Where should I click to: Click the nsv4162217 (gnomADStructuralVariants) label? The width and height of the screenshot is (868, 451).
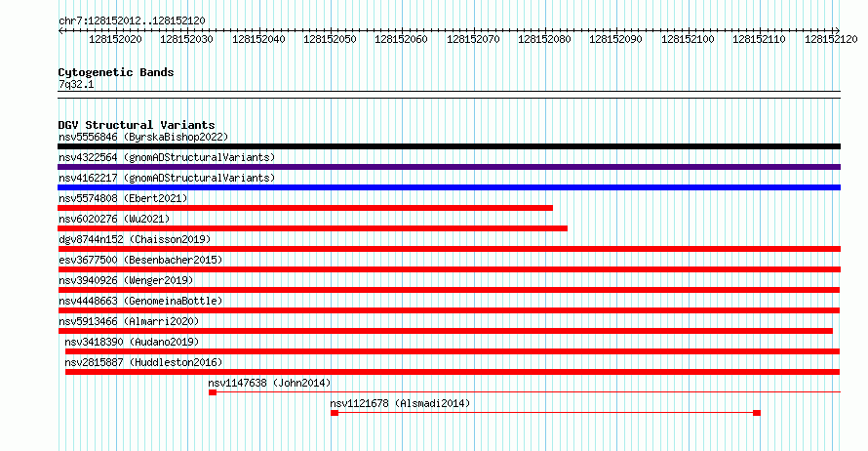point(167,178)
